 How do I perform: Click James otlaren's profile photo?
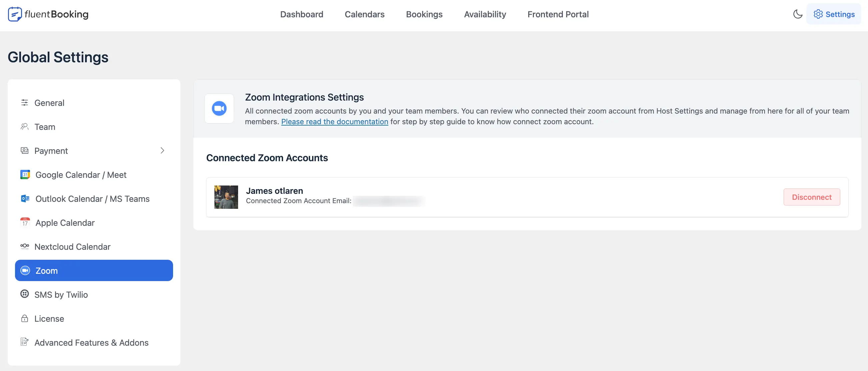pos(226,197)
